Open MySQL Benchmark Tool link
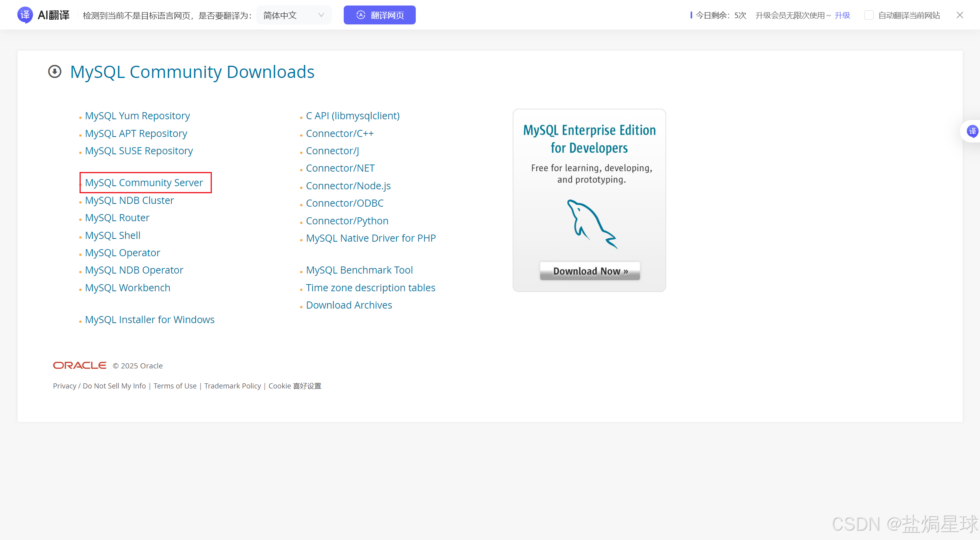This screenshot has width=980, height=540. point(359,270)
